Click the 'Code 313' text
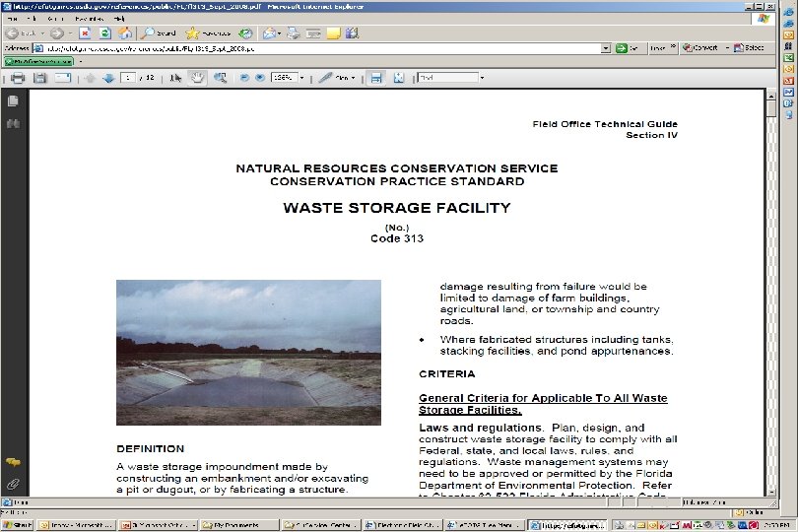Viewport: 798px width, 532px height. (397, 238)
